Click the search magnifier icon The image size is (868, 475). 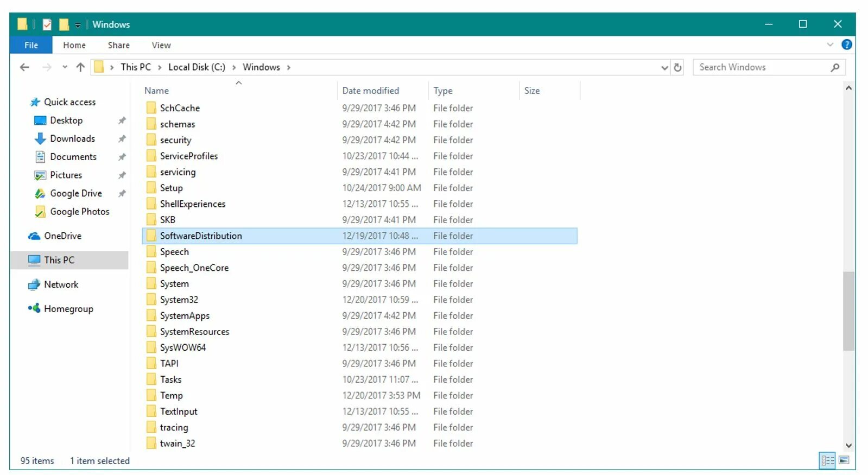tap(835, 67)
